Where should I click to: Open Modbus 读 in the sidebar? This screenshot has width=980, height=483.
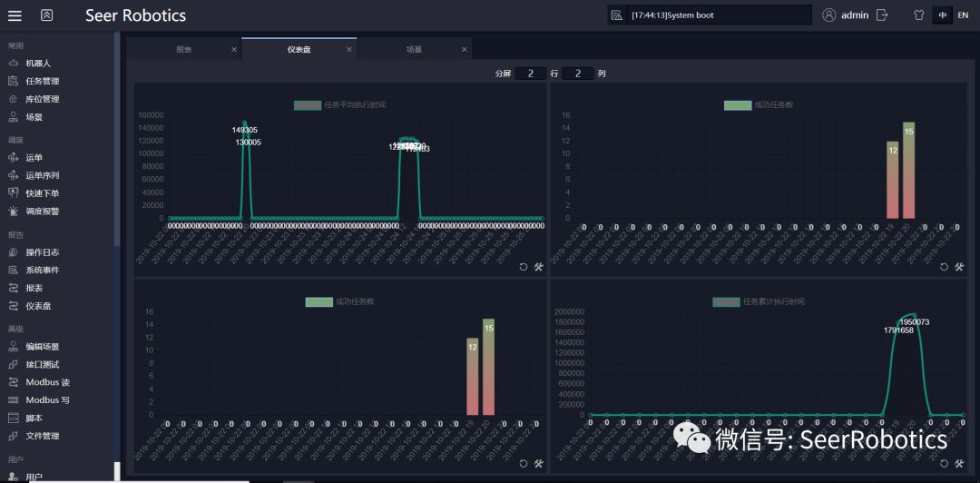pos(47,382)
